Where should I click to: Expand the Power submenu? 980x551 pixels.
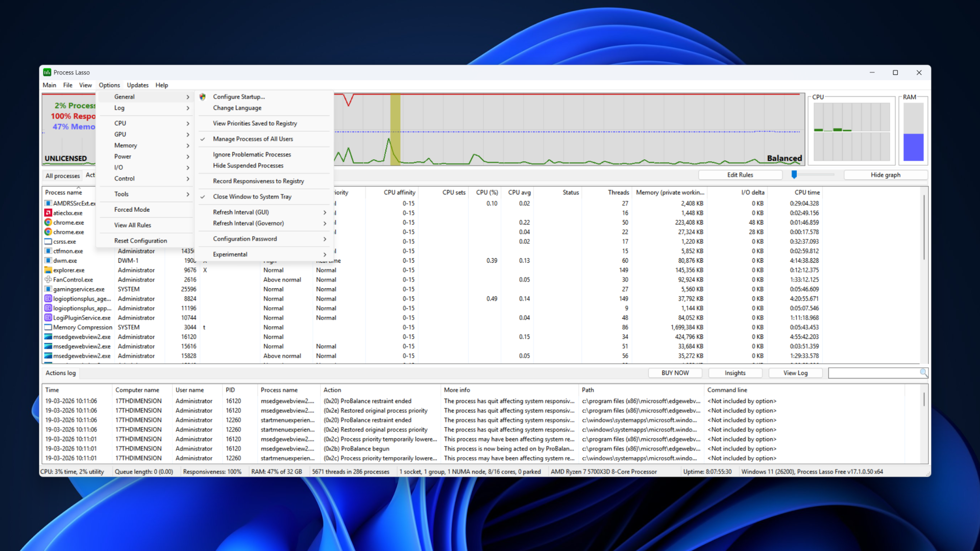[145, 157]
